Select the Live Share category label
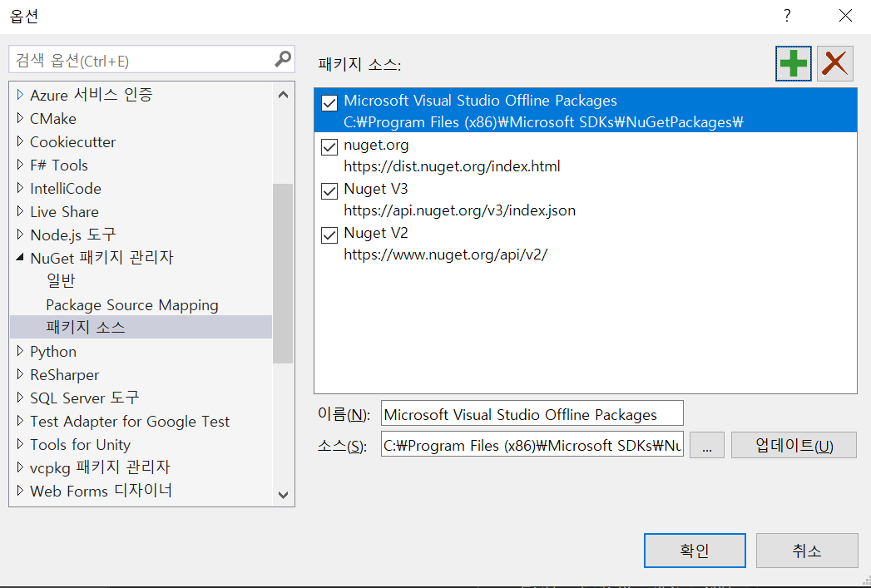Viewport: 871px width, 588px height. tap(64, 211)
